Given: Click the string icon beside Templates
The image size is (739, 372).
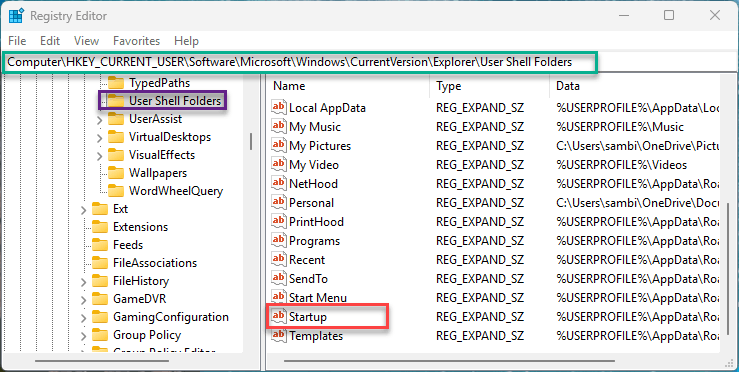Looking at the screenshot, I should [279, 335].
